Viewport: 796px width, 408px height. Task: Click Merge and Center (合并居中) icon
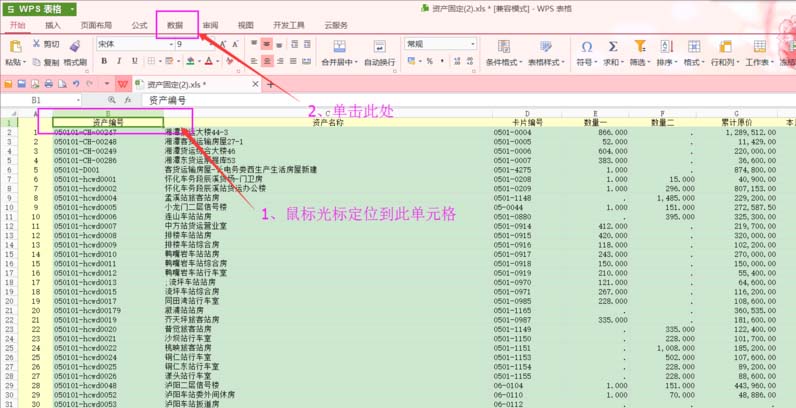[337, 47]
